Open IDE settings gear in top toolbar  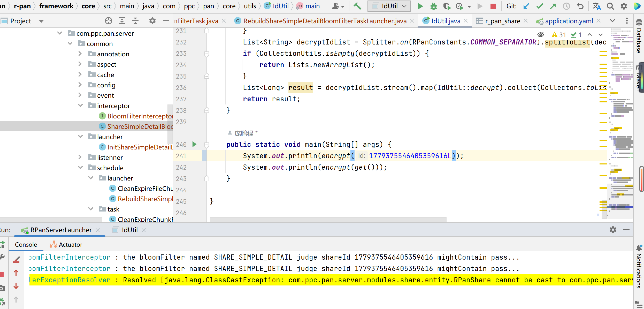[x=624, y=6]
